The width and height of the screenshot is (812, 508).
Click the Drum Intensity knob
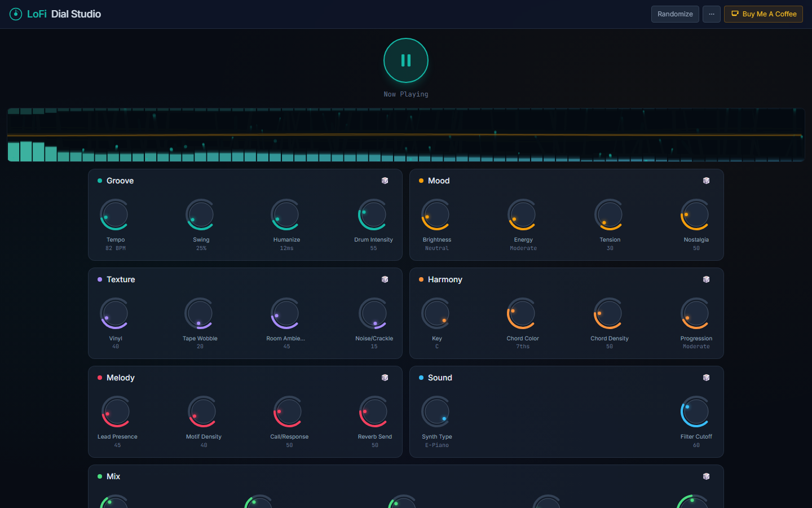(373, 214)
